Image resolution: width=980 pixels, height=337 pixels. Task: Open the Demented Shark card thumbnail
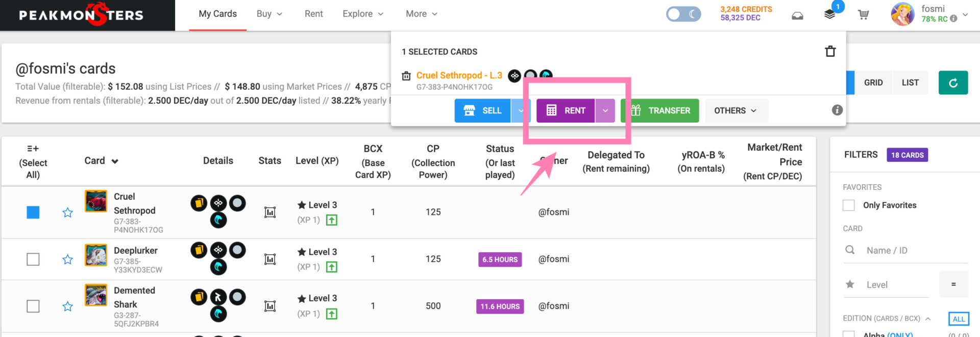[x=96, y=295]
